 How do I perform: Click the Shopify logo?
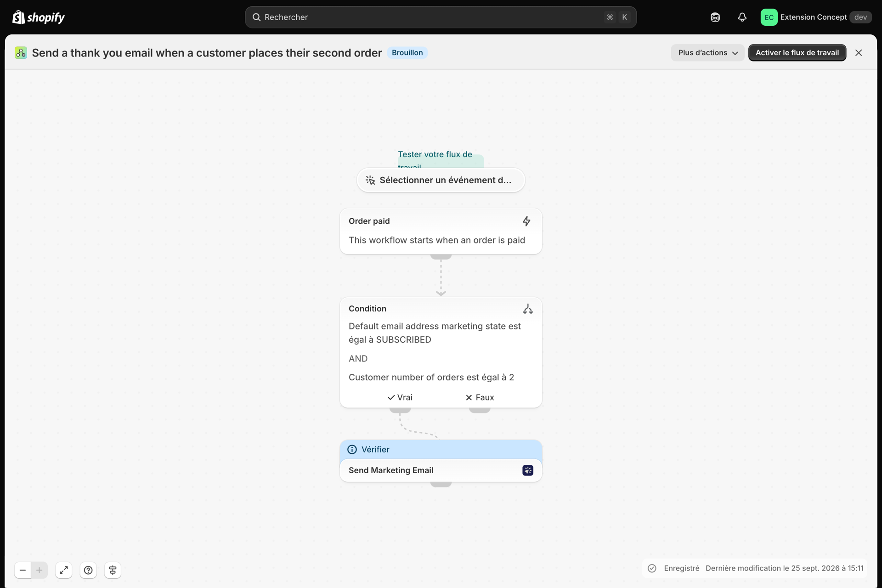[39, 17]
